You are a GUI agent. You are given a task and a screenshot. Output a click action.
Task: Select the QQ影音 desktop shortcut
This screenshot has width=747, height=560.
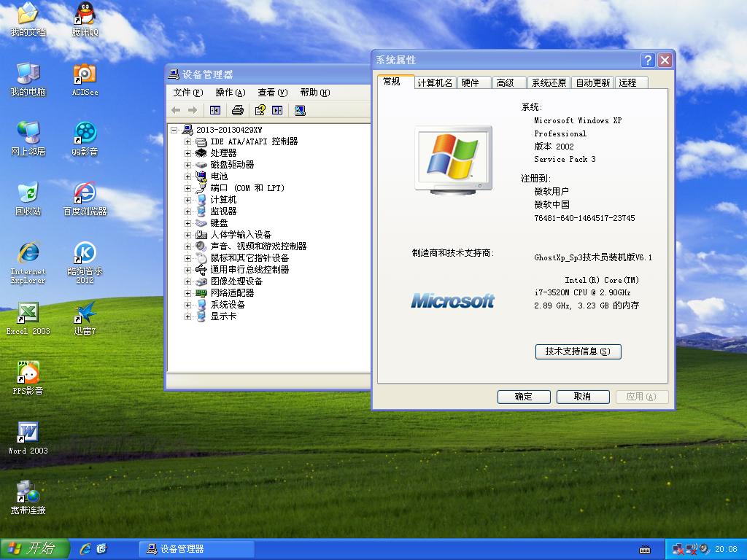pyautogui.click(x=85, y=139)
